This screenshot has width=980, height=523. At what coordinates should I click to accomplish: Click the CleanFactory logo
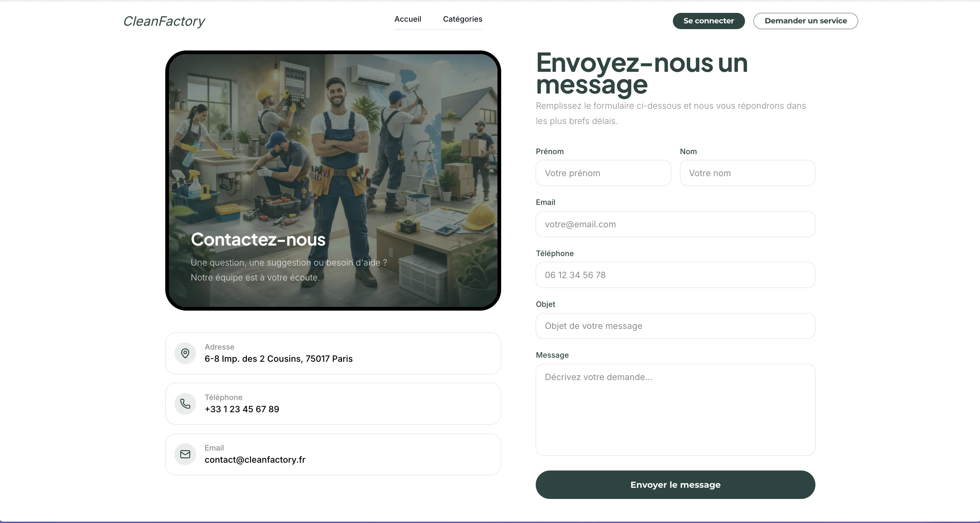(x=164, y=21)
